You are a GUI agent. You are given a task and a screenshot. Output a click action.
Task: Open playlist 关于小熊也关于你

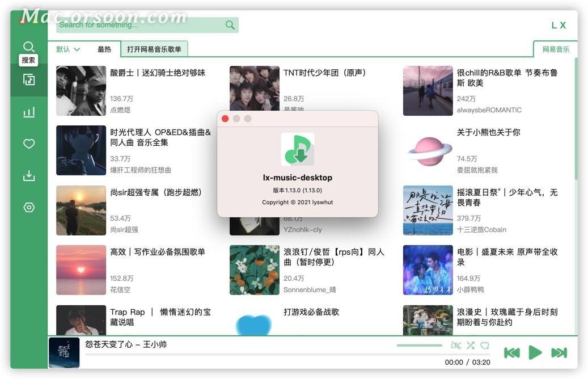[x=488, y=132]
